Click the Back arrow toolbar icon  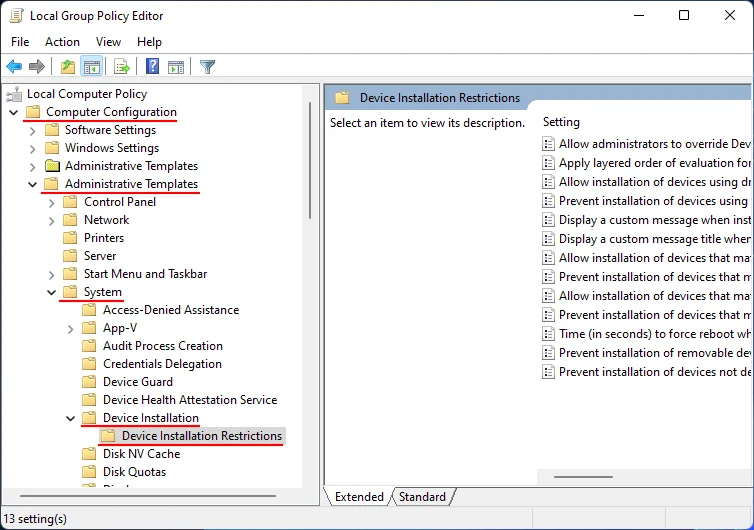(x=14, y=67)
